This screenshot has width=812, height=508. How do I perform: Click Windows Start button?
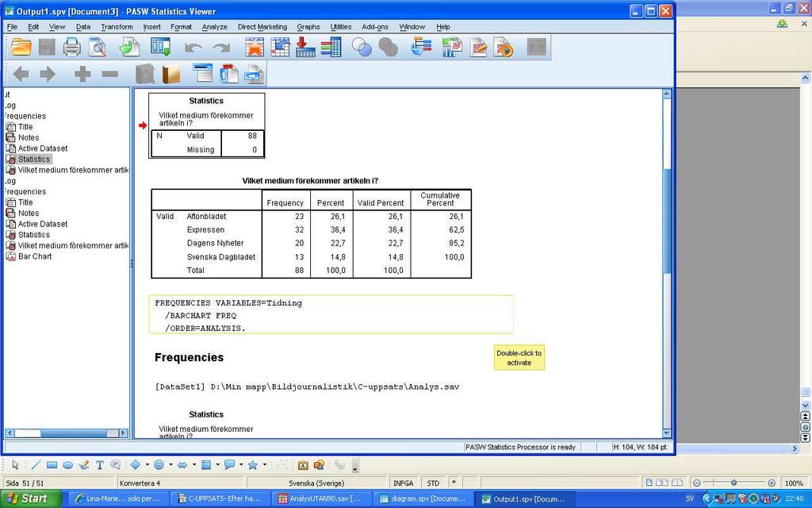coord(31,498)
